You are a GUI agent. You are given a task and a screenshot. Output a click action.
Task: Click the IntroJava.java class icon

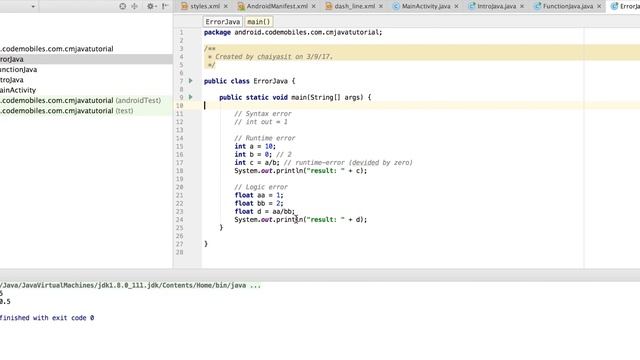coord(472,6)
